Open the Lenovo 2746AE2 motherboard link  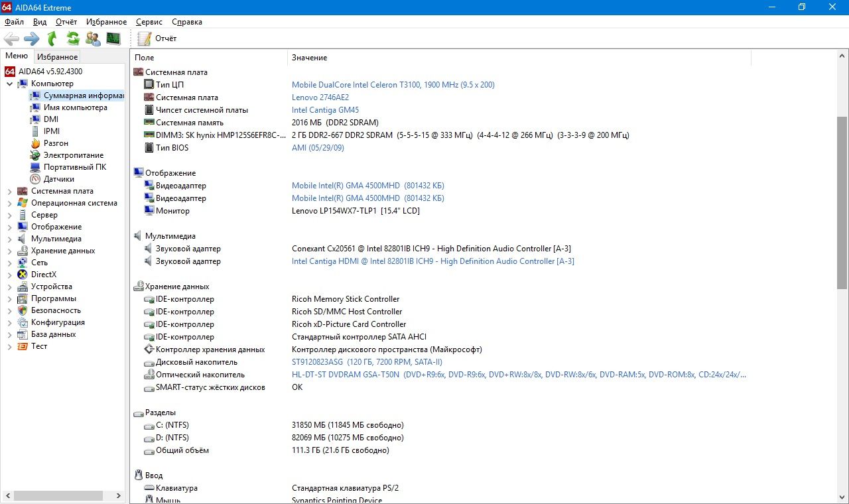[x=320, y=97]
